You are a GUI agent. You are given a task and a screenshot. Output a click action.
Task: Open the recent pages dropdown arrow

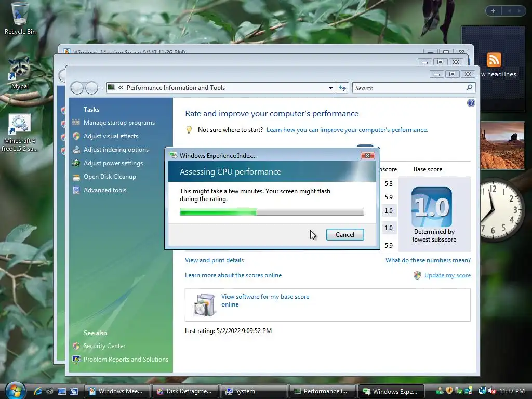click(102, 88)
